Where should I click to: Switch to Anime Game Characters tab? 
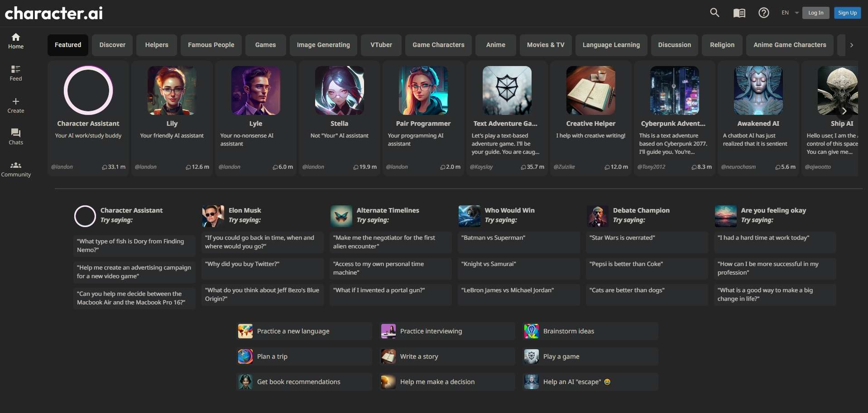point(790,45)
